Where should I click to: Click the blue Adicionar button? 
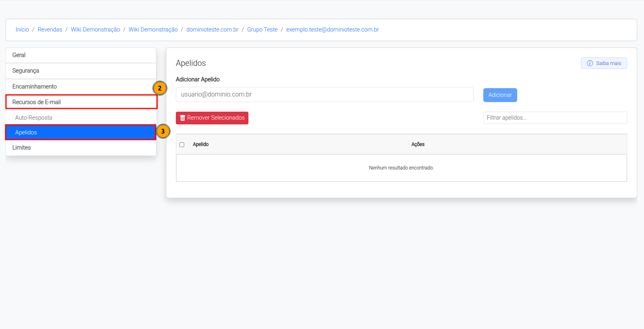coord(500,95)
